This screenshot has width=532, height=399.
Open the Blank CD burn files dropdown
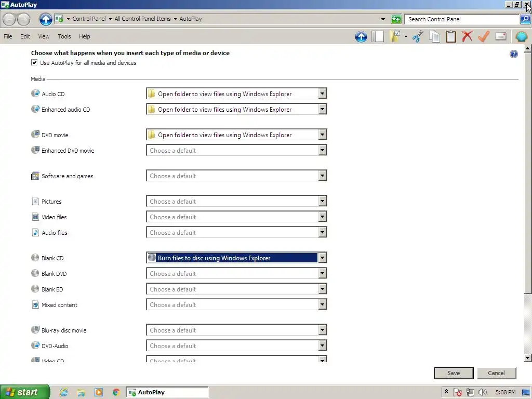[236, 258]
